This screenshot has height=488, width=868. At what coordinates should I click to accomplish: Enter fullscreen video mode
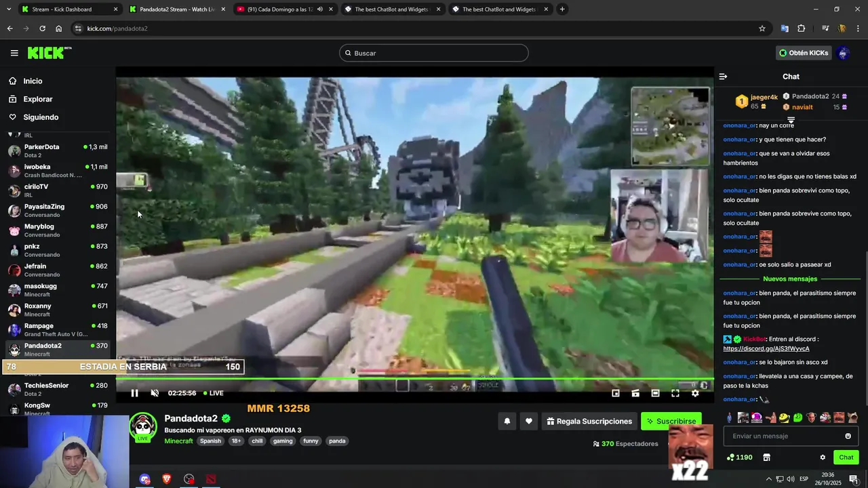(x=675, y=393)
